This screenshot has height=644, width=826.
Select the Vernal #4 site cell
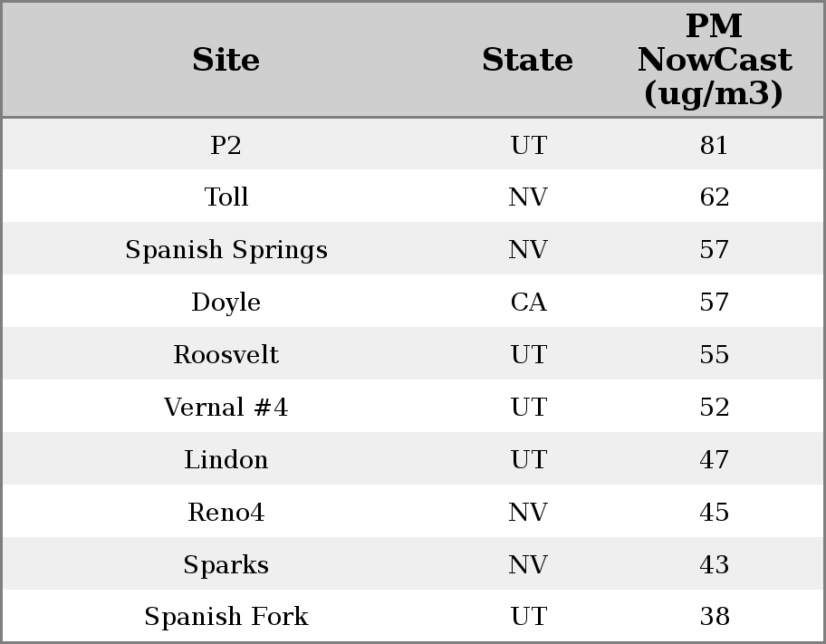click(x=226, y=408)
